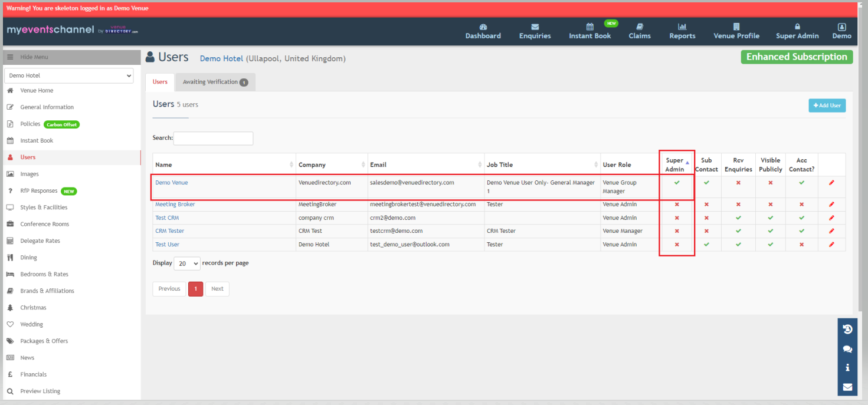Open Instant Book in the sidebar

(37, 141)
